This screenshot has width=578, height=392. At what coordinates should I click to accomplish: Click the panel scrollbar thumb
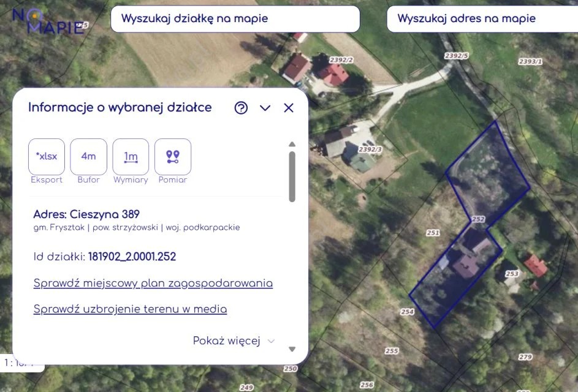[292, 177]
